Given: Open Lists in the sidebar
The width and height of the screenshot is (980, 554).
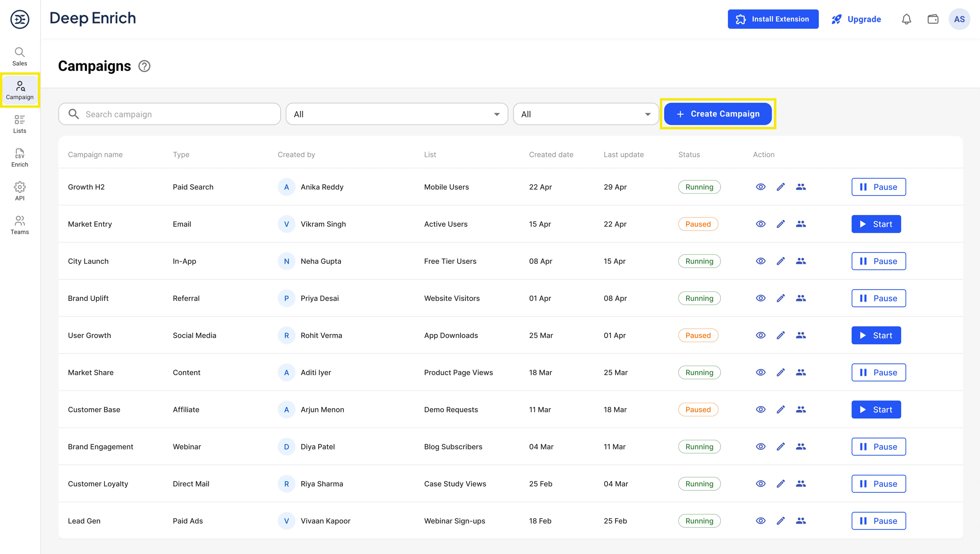Looking at the screenshot, I should 20,124.
